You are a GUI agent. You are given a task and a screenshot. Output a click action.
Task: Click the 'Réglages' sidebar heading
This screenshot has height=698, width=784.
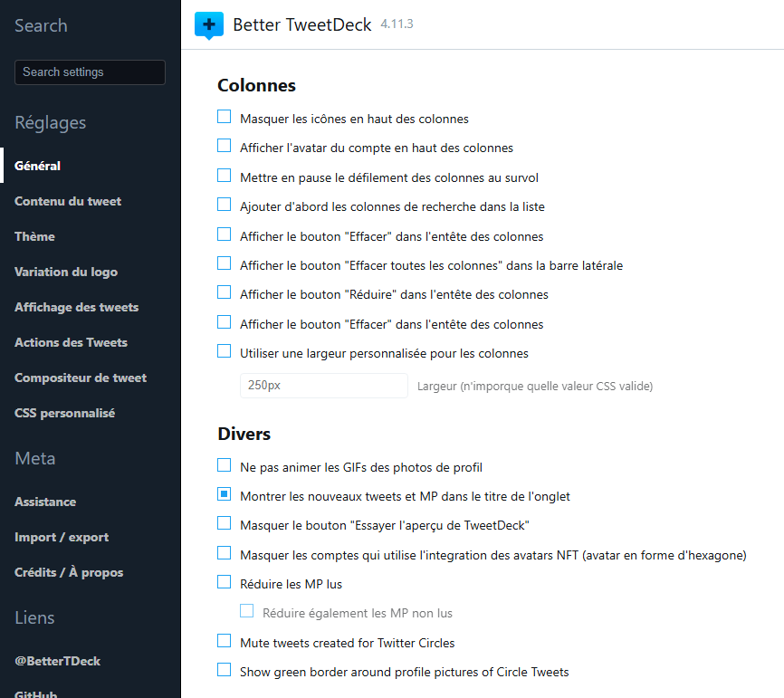point(51,122)
